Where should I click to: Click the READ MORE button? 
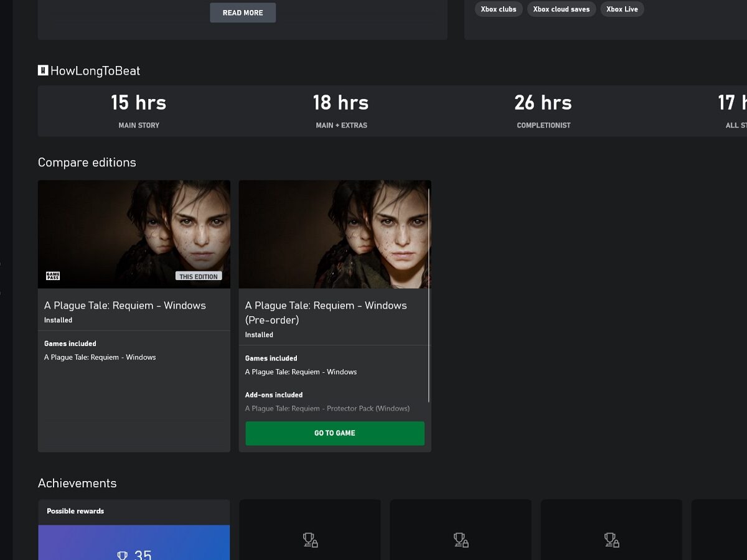[243, 12]
